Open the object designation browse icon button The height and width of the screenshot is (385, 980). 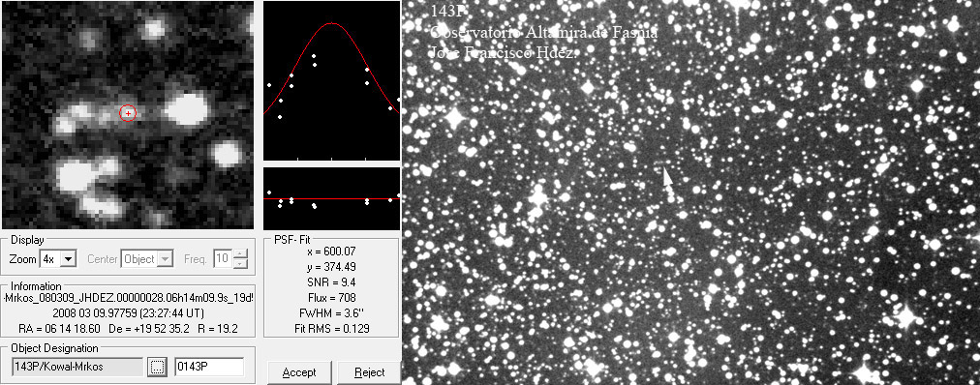(158, 367)
